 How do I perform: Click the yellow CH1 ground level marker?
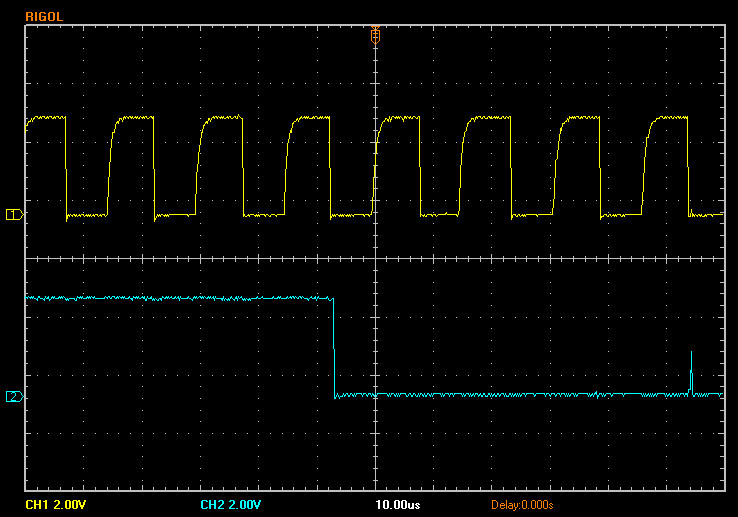[14, 214]
